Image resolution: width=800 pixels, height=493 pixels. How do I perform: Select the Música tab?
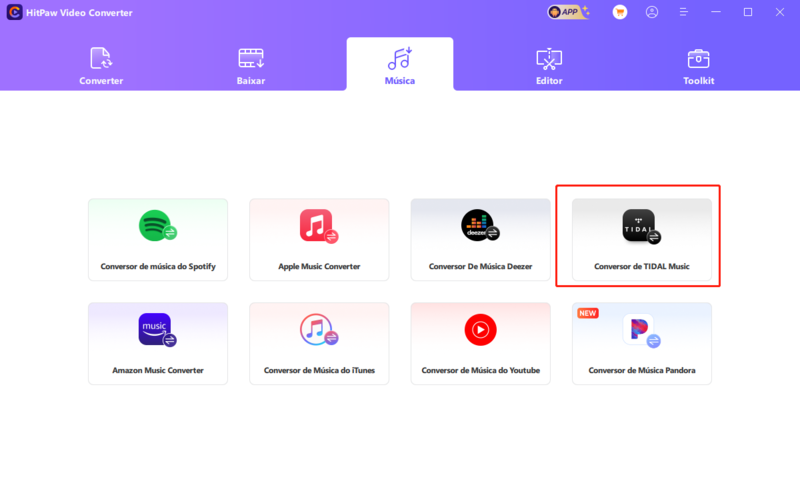399,66
